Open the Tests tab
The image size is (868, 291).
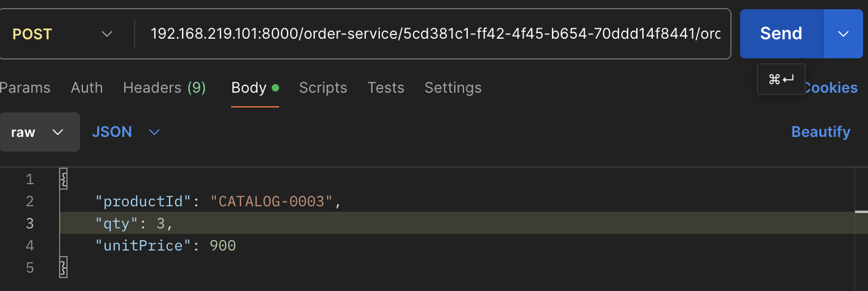pyautogui.click(x=385, y=88)
